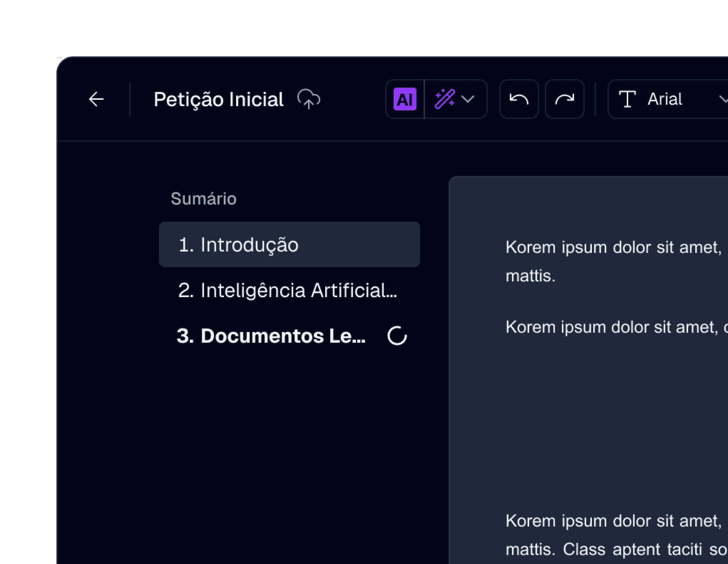728x564 pixels.
Task: Open the Arial font dropdown
Action: click(x=665, y=99)
